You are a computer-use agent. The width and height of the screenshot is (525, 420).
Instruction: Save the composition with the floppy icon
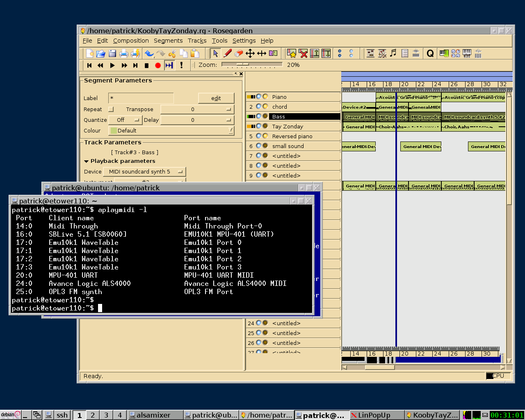(112, 53)
